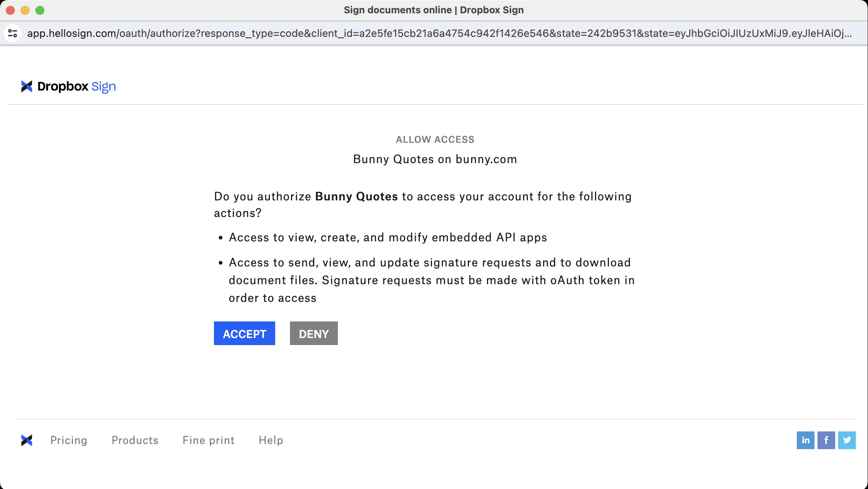Open the Facebook icon in footer
This screenshot has width=868, height=489.
pos(826,440)
